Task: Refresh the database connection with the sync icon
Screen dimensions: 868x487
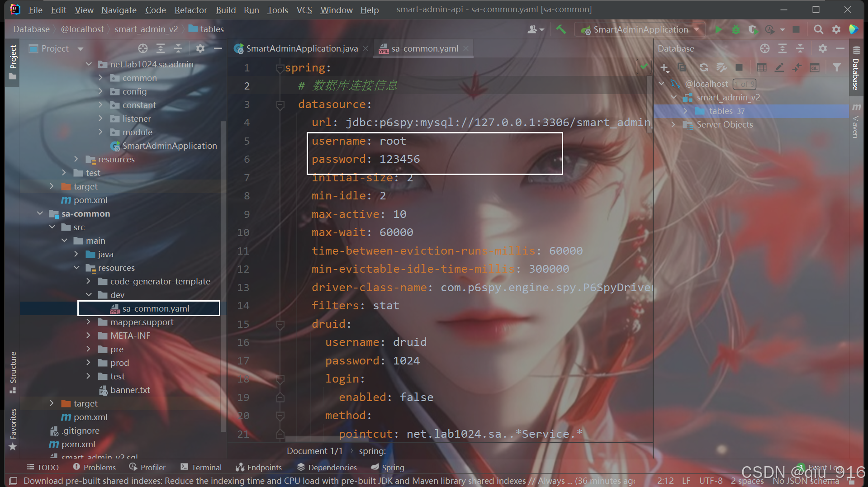Action: [x=704, y=67]
